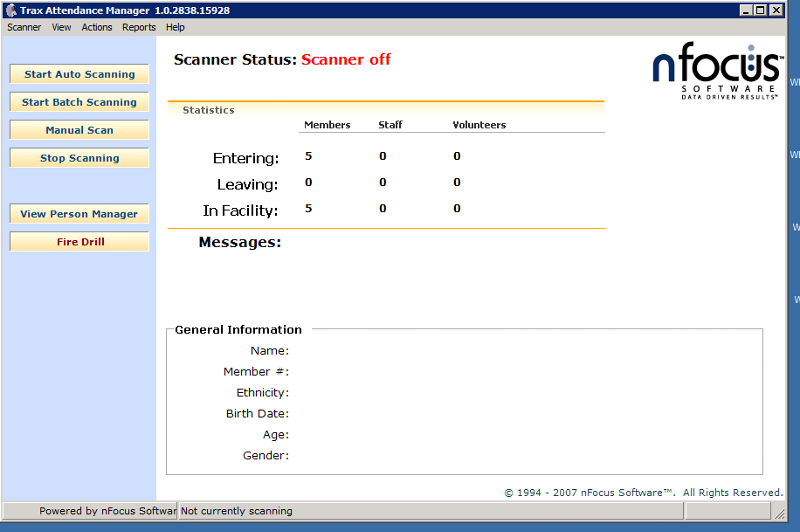This screenshot has height=532, width=800.
Task: Click the window title 'Trax Attendance Manager'
Action: coord(85,10)
